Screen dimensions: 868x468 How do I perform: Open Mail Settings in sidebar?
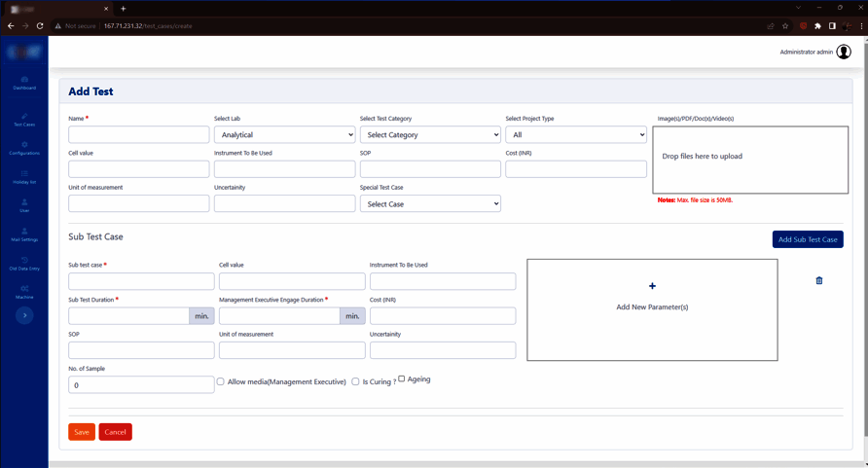24,234
